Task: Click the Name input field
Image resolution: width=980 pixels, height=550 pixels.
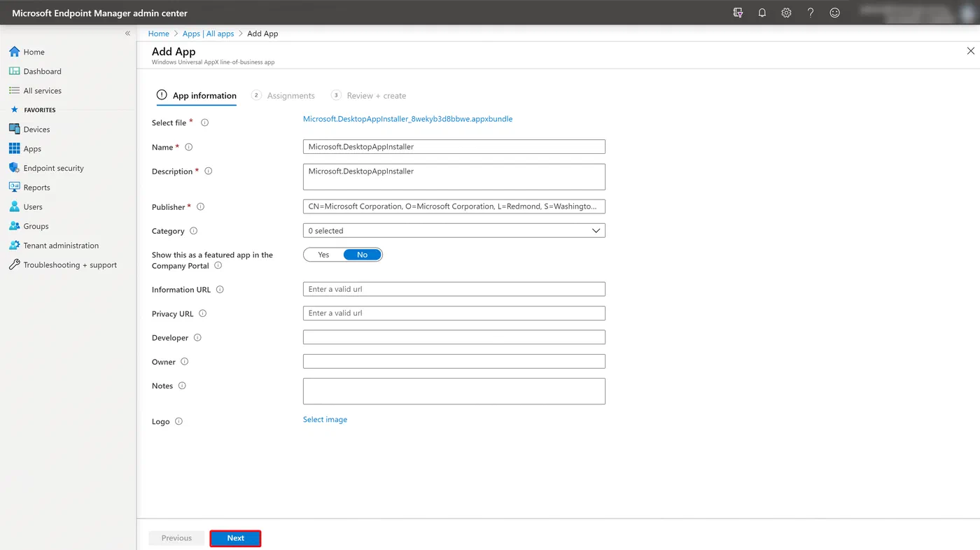Action: pyautogui.click(x=454, y=147)
